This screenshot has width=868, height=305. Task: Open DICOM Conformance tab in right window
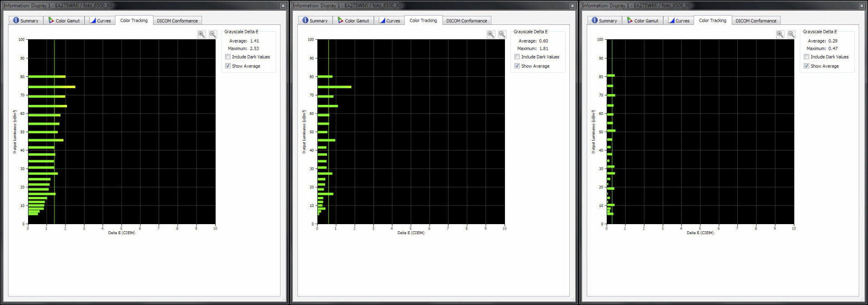[756, 21]
